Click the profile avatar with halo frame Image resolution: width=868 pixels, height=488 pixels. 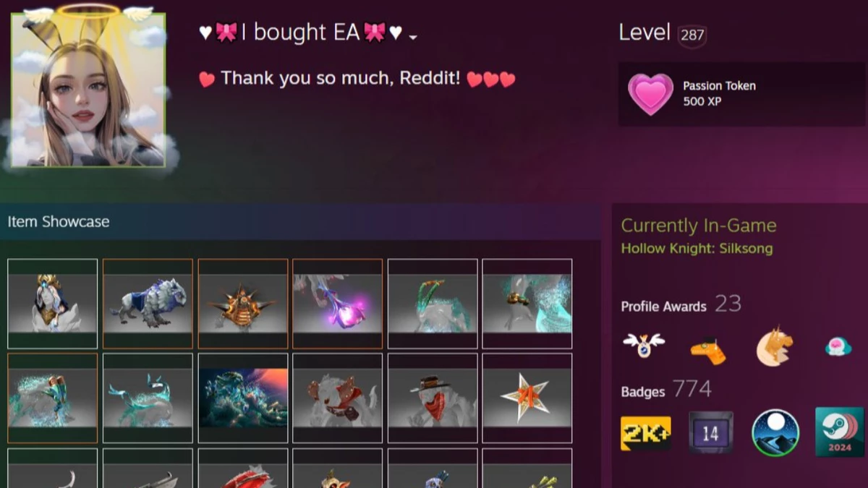(x=88, y=90)
